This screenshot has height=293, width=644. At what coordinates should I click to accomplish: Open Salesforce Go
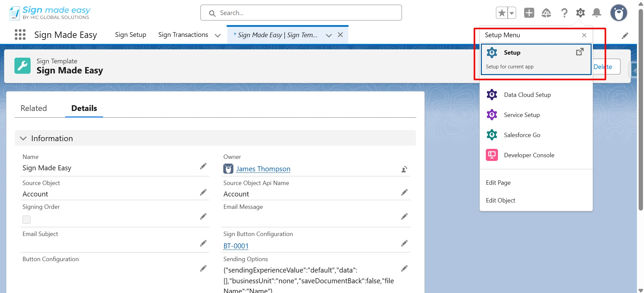coord(536,135)
